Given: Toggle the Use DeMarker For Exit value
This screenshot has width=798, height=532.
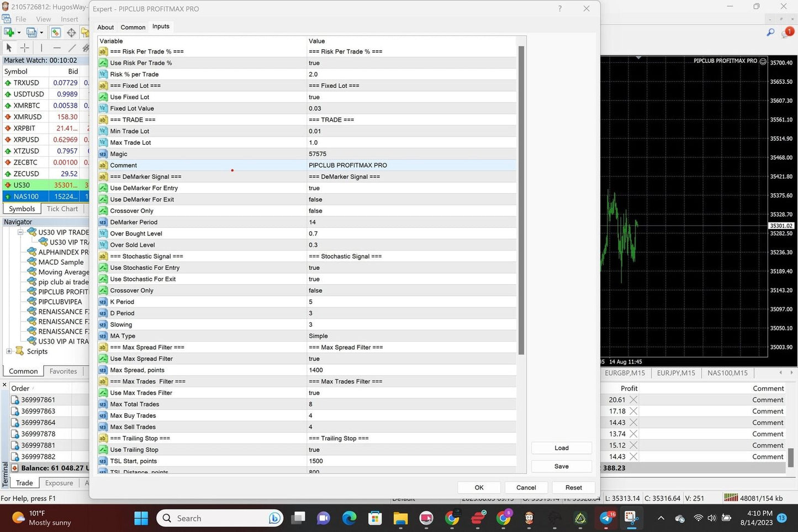Looking at the screenshot, I should click(315, 200).
